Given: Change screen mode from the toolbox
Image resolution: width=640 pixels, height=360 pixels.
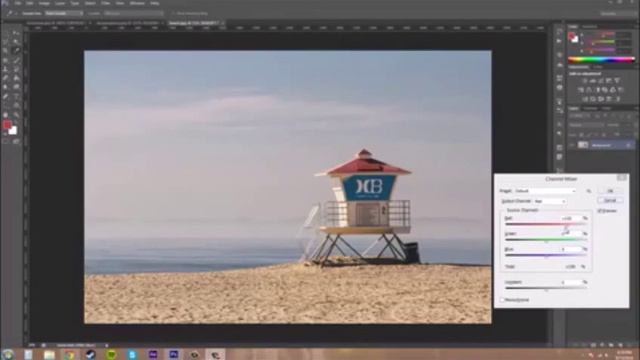Looking at the screenshot, I should click(16, 142).
